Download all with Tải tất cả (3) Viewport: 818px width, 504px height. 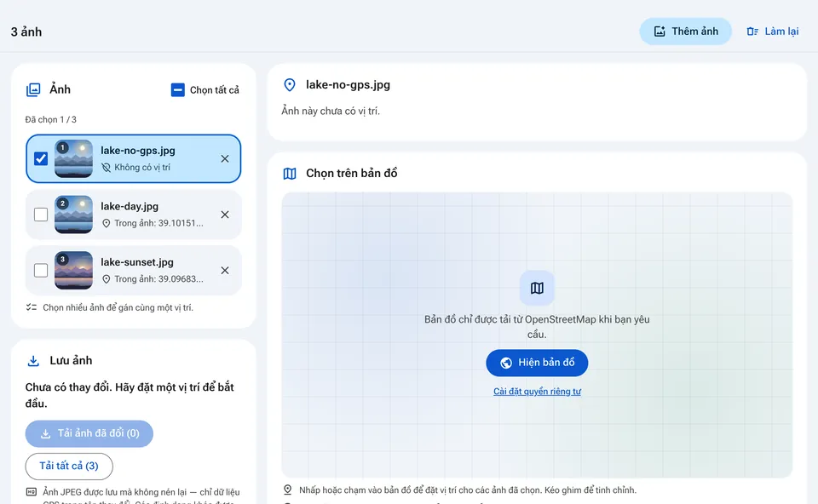(x=69, y=466)
